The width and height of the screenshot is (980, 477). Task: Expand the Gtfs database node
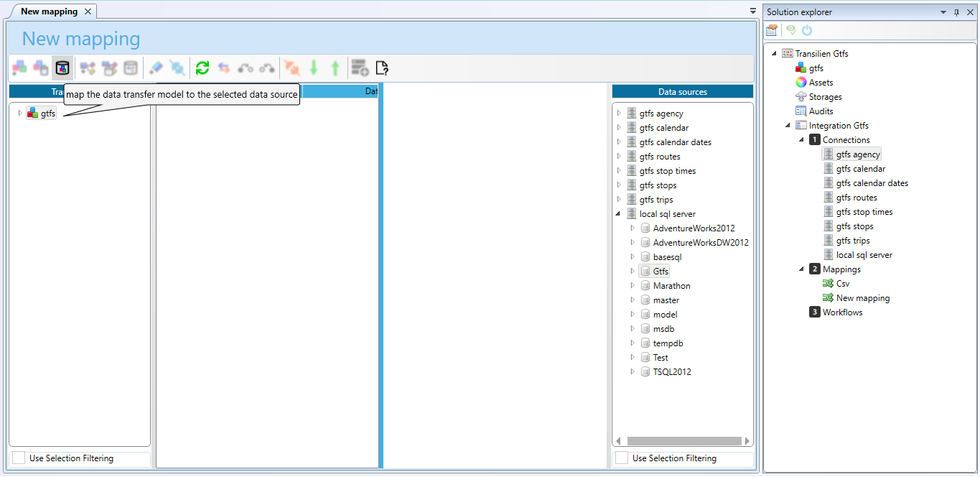[633, 272]
